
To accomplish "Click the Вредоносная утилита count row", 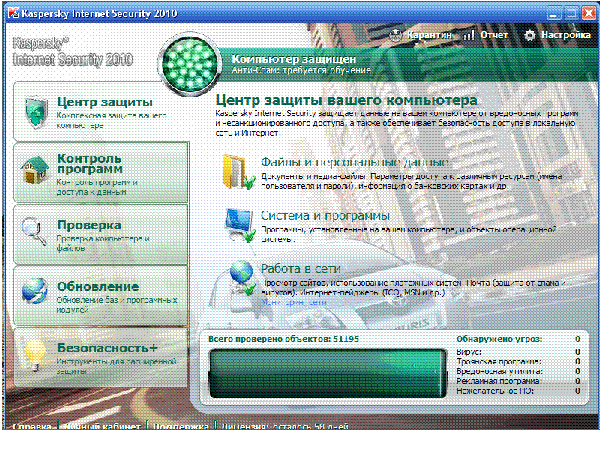I will pyautogui.click(x=518, y=371).
